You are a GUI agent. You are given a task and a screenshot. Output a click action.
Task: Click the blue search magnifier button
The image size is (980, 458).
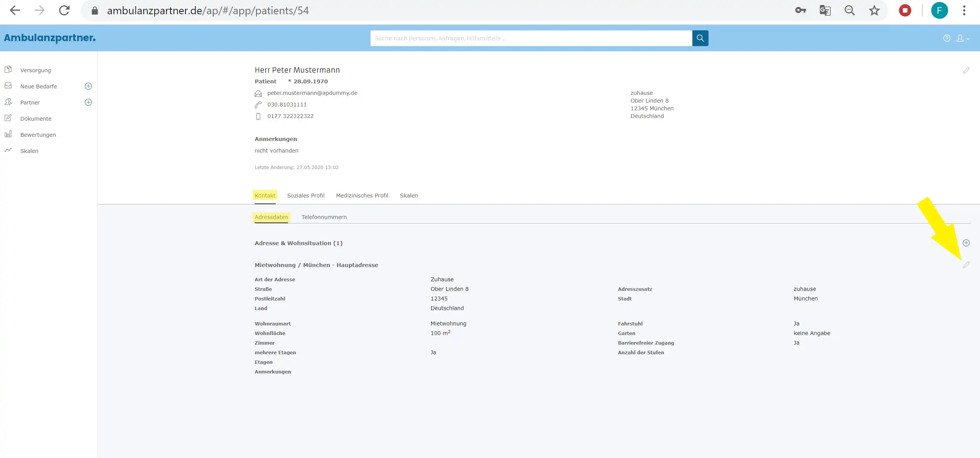click(x=700, y=38)
